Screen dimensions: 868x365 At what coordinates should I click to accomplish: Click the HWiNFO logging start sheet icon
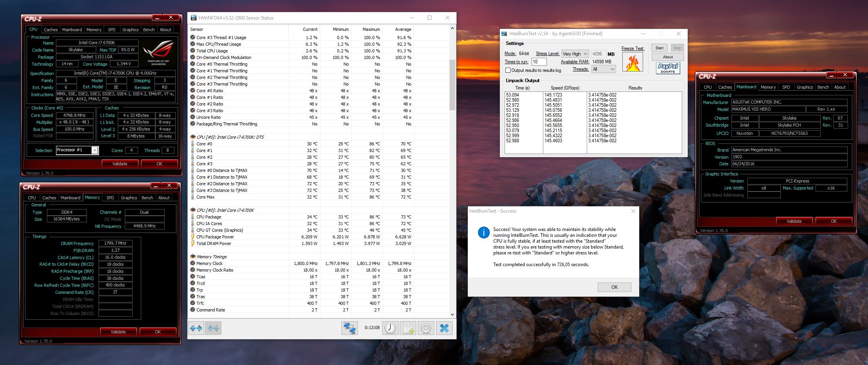(408, 328)
